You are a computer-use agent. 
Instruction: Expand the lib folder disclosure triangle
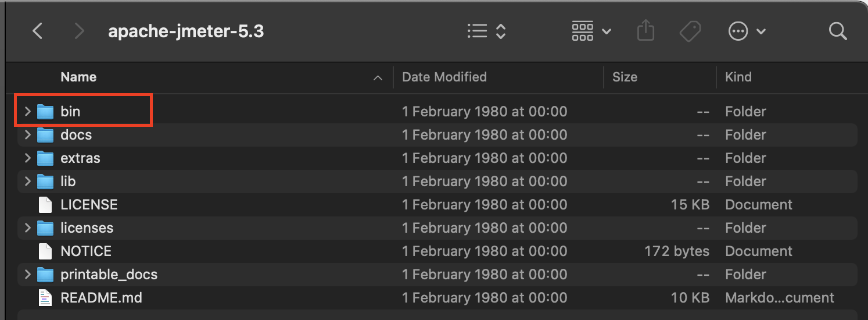point(27,182)
